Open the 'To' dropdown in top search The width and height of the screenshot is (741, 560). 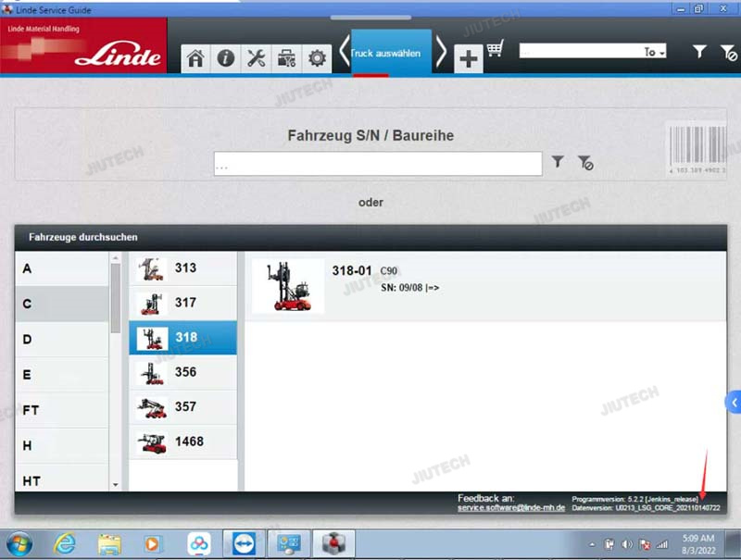click(655, 52)
